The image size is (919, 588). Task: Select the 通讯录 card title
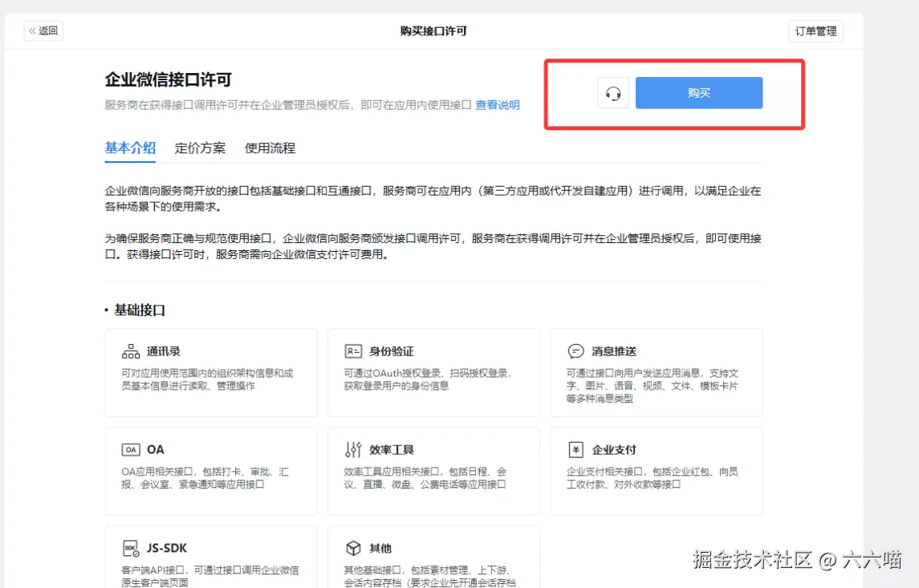[164, 351]
